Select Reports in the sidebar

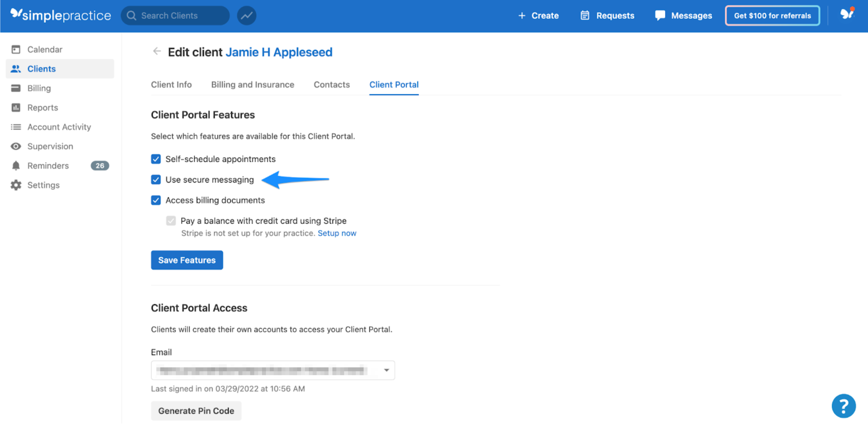(x=43, y=107)
